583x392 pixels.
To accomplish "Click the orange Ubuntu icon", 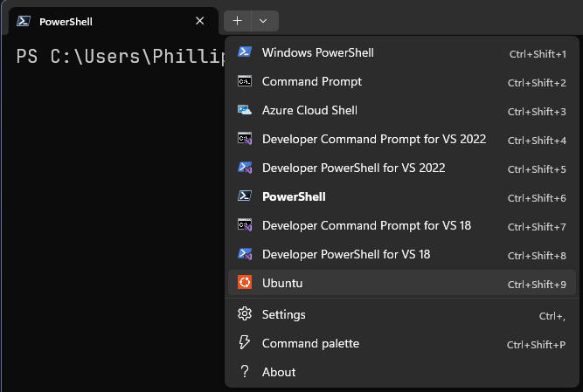I will 245,283.
